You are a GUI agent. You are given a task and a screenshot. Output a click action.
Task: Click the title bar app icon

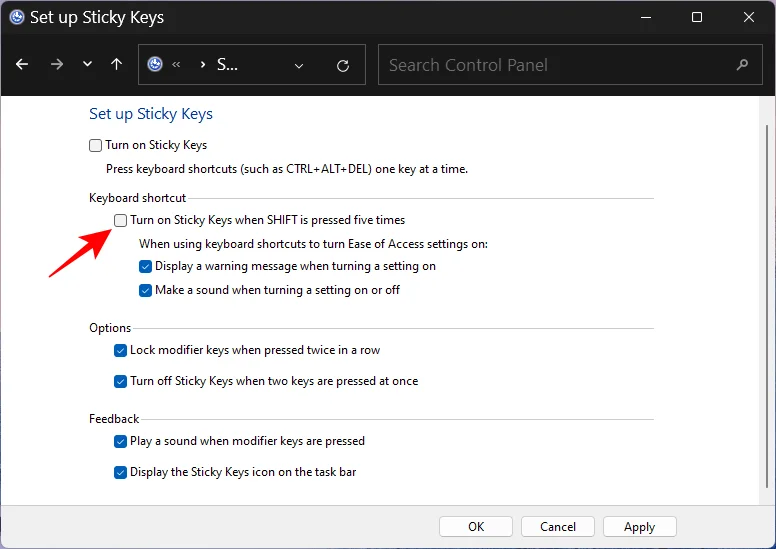[17, 17]
